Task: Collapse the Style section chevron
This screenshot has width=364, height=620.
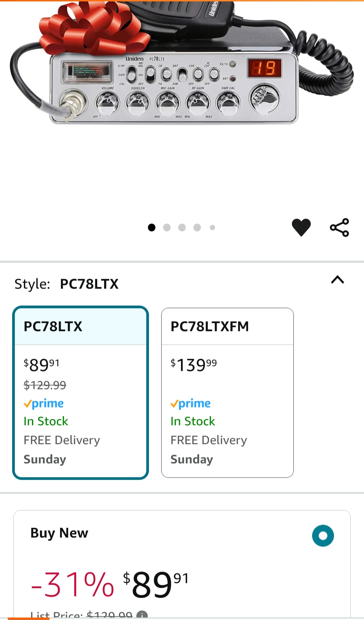Action: [x=337, y=280]
